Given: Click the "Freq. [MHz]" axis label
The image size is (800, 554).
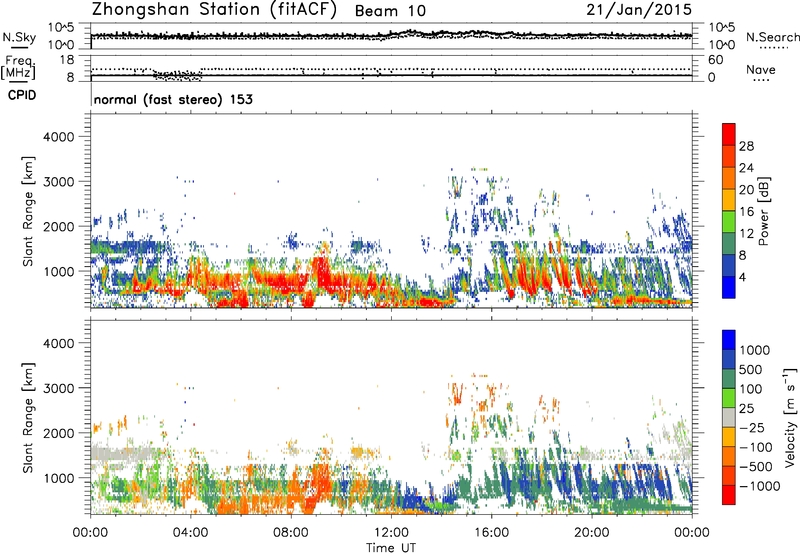Looking at the screenshot, I should click(x=19, y=68).
